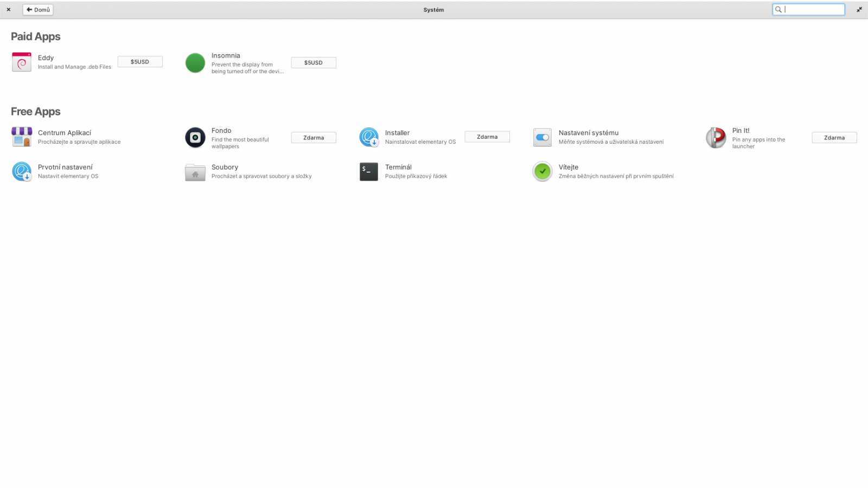Screen dimensions: 868x488
Task: Open the Fondo wallpaper app icon
Action: [x=195, y=138]
